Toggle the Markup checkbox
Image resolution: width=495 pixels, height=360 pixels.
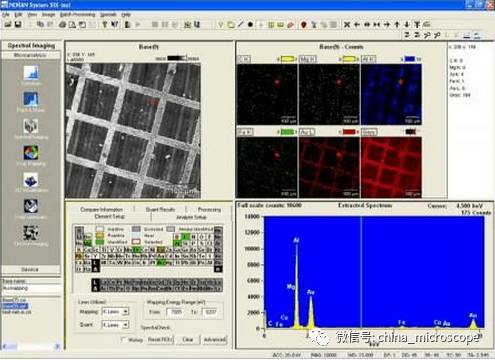(x=123, y=339)
